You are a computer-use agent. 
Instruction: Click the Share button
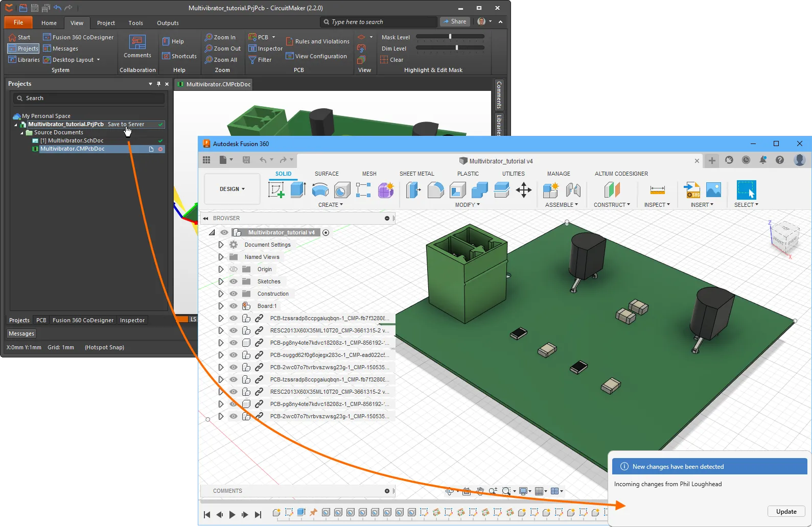[x=454, y=21]
